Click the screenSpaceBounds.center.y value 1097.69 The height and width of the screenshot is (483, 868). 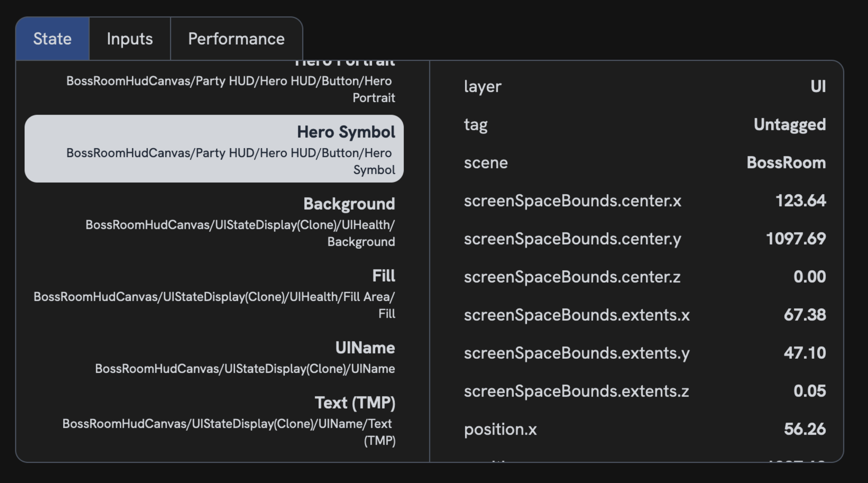(x=795, y=239)
